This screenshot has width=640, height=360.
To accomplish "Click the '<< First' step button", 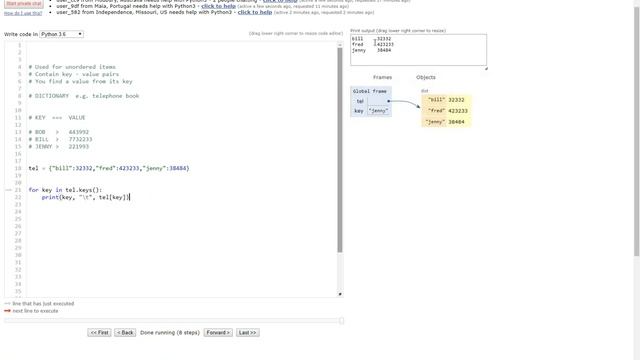I will point(99,333).
